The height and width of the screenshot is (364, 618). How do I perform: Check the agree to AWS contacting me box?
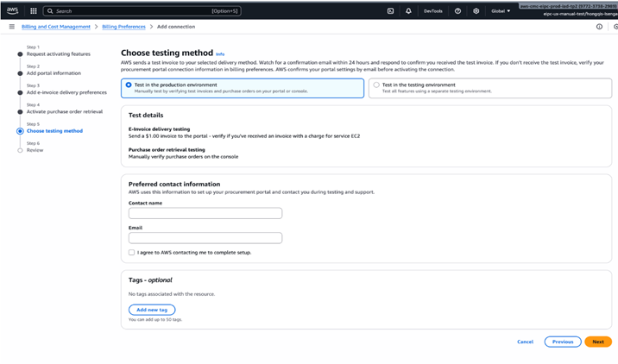coord(132,253)
